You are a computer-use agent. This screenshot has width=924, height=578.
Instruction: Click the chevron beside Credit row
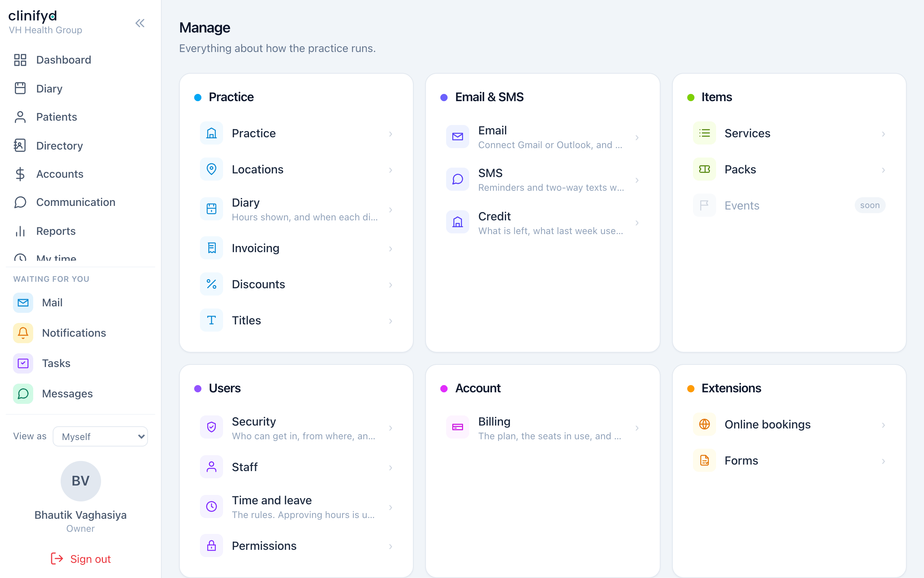pos(637,223)
